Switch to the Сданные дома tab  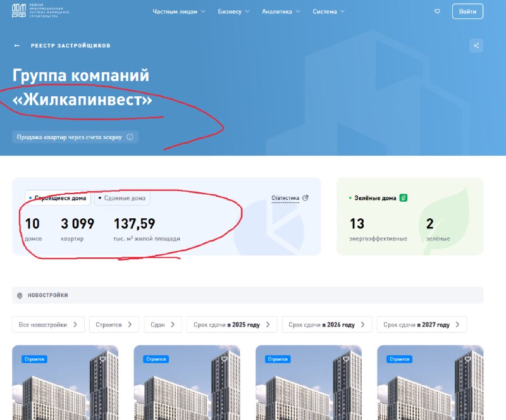click(122, 198)
